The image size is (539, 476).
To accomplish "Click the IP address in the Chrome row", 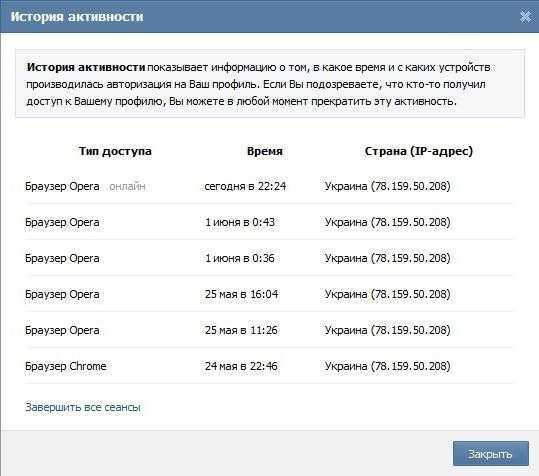I will tap(410, 366).
